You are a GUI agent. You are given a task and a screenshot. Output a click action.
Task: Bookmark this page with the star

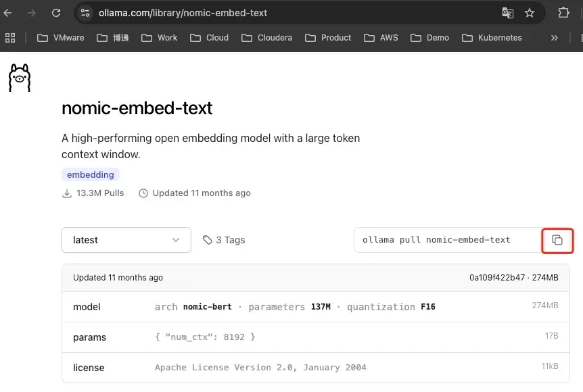click(530, 13)
